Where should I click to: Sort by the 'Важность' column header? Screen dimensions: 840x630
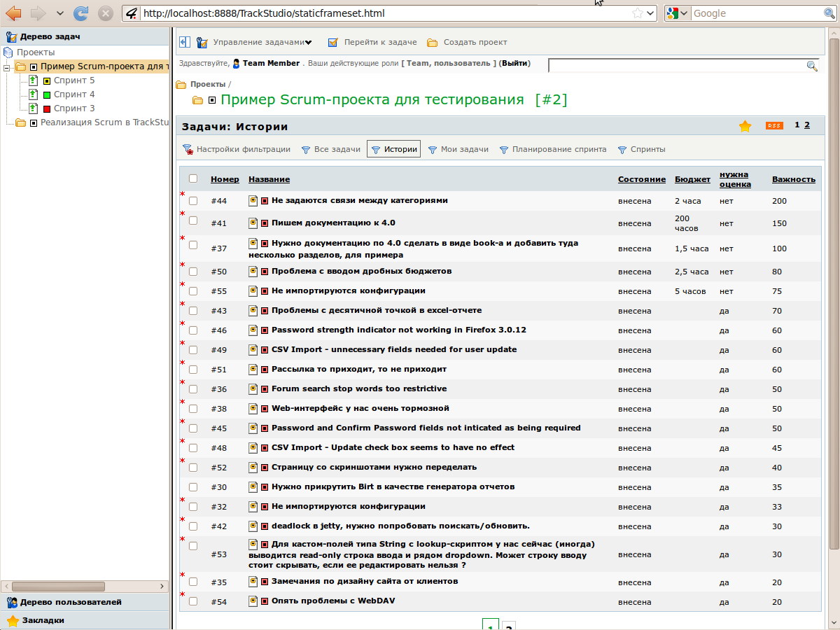click(793, 179)
